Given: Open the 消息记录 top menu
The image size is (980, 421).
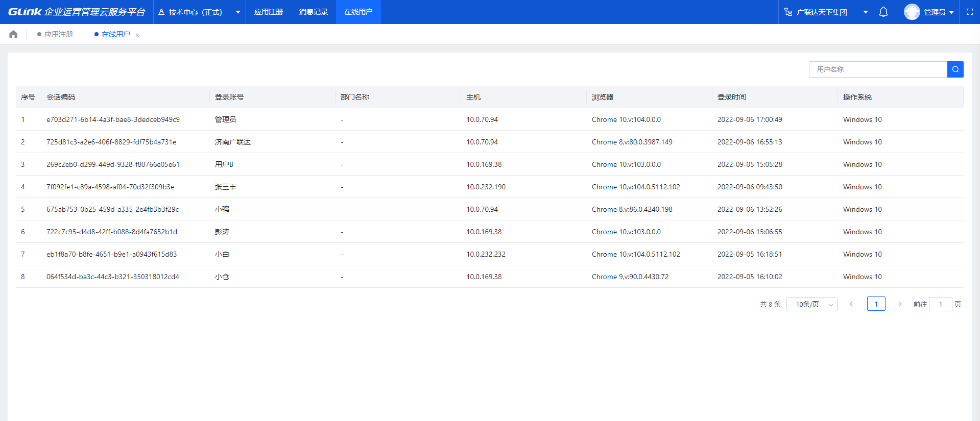Looking at the screenshot, I should pos(314,12).
